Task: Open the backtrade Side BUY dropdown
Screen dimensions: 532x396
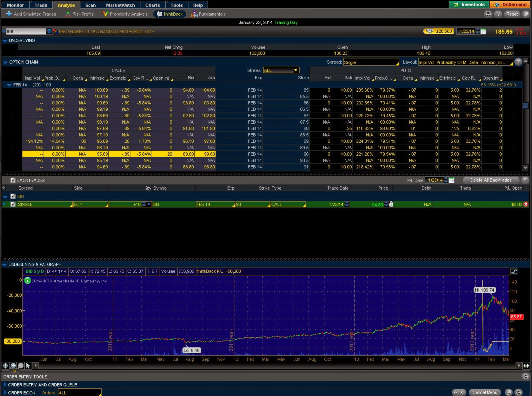Action: (x=91, y=204)
